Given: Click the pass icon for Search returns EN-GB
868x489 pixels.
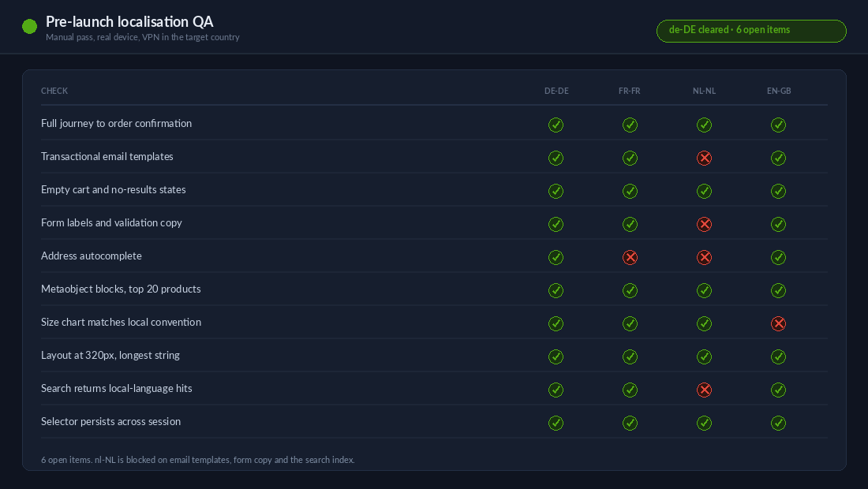Looking at the screenshot, I should [x=778, y=390].
